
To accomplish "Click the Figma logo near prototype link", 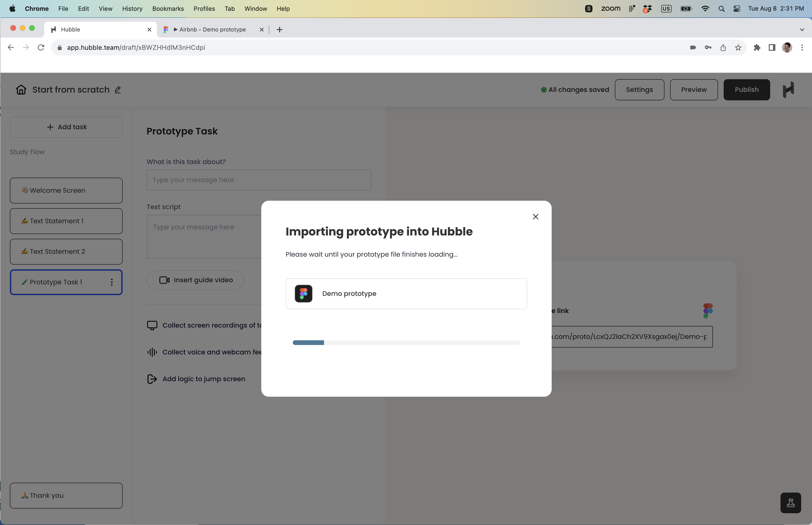I will [708, 311].
